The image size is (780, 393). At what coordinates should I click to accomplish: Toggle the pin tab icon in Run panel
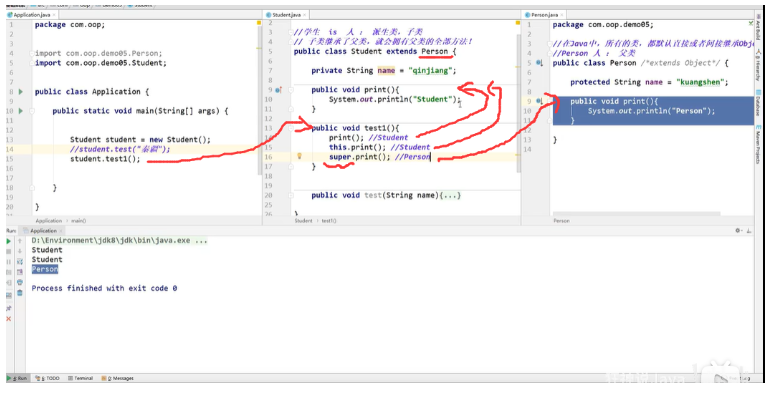coord(8,308)
